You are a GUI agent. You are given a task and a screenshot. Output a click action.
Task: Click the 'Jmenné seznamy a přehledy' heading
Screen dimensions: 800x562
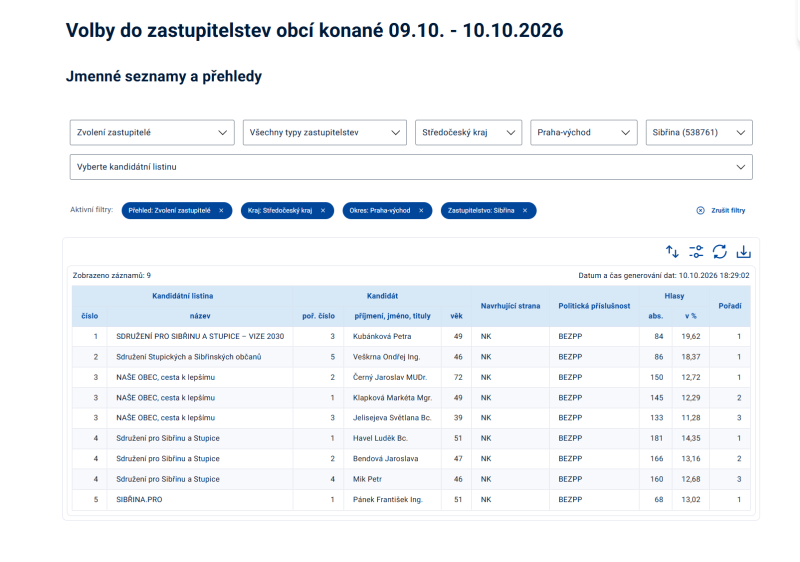pyautogui.click(x=164, y=76)
